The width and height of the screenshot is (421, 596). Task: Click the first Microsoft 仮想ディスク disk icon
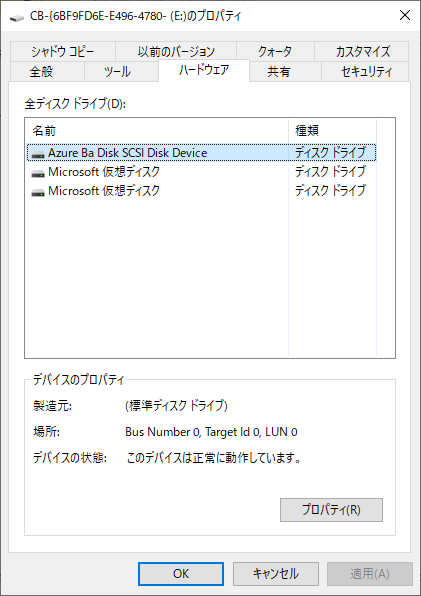click(38, 173)
